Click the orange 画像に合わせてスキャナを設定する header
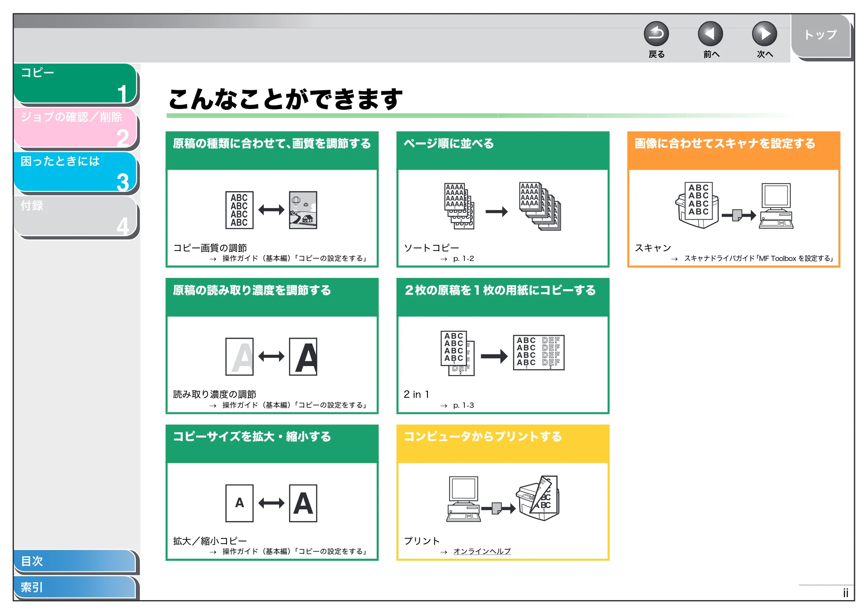Image resolution: width=868 pixels, height=614 pixels. pos(734,150)
